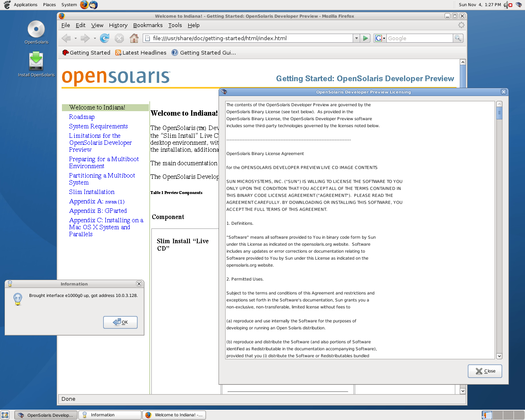The width and height of the screenshot is (525, 420).
Task: Open the Appendix B: GParted link
Action: 98,211
